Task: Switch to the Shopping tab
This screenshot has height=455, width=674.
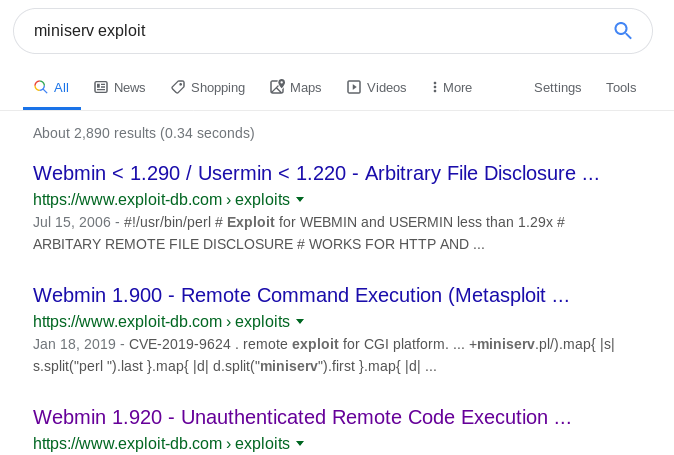Action: [208, 88]
